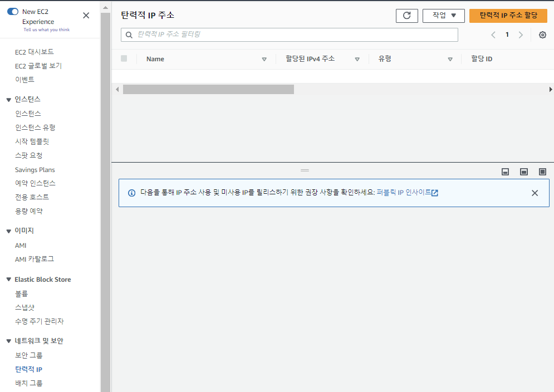554x392 pixels.
Task: Set details panel to half height icon
Action: point(524,172)
